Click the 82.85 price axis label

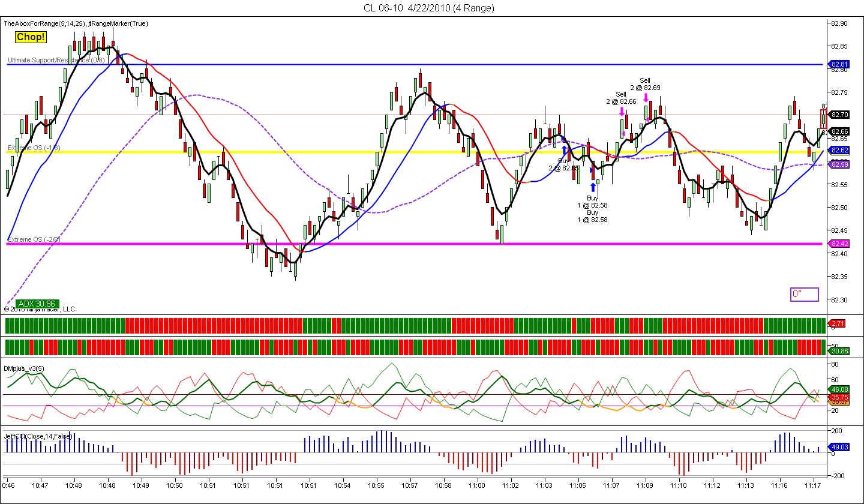839,46
